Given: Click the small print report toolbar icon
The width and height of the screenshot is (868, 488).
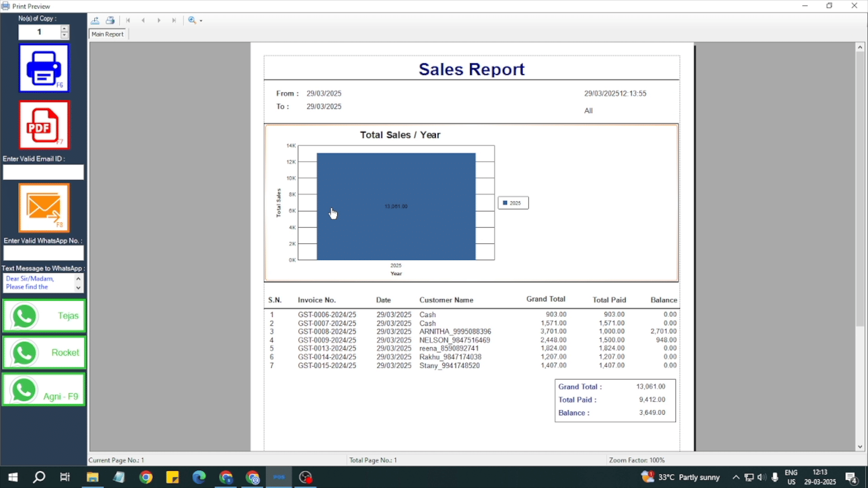Looking at the screenshot, I should (110, 20).
